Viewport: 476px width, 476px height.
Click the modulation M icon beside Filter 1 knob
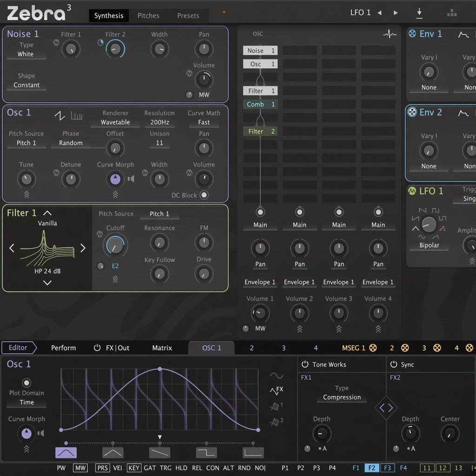pos(56,42)
